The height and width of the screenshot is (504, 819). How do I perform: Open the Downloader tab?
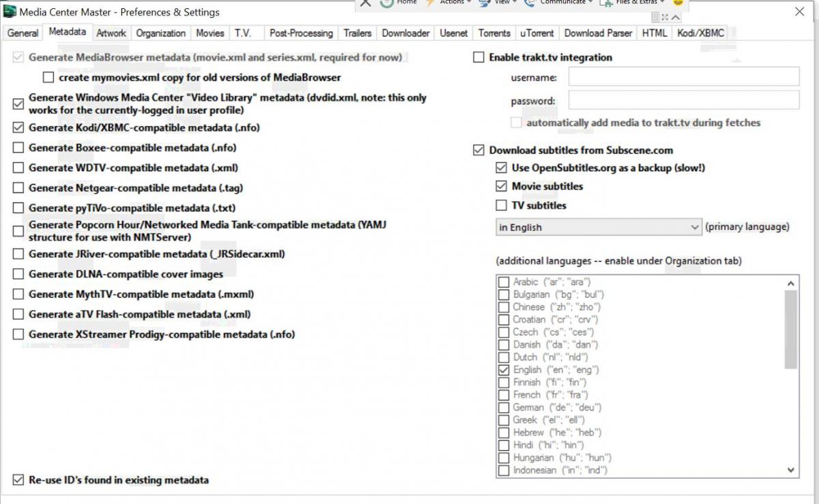(x=406, y=33)
